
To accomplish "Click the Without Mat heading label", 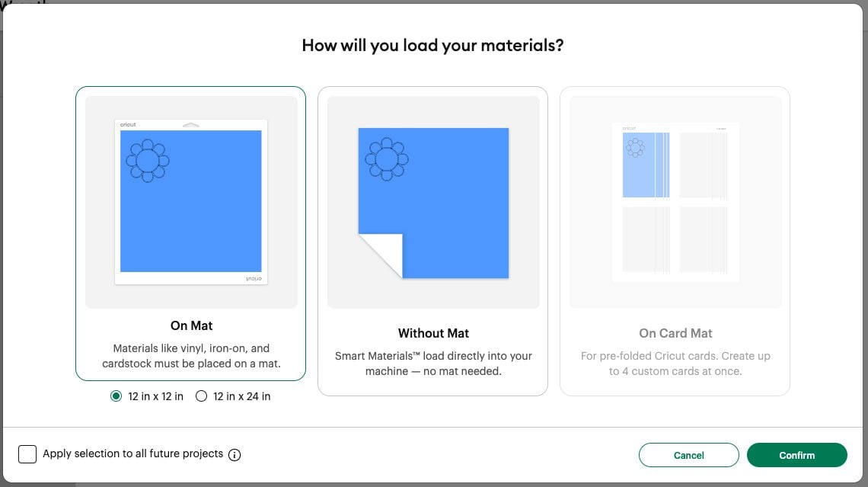I will (432, 333).
